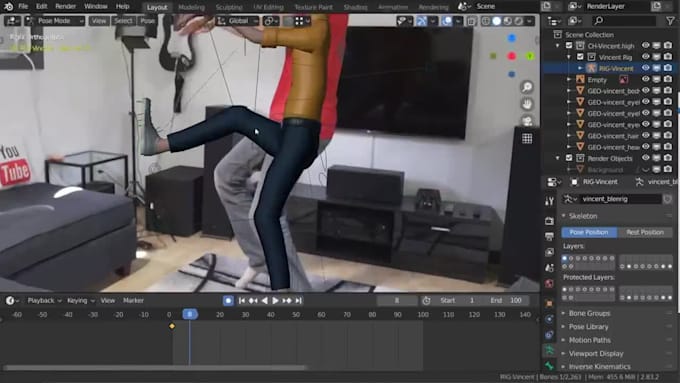Jump to the timeline start frame
Viewport: 680px width, 383px height.
242,301
